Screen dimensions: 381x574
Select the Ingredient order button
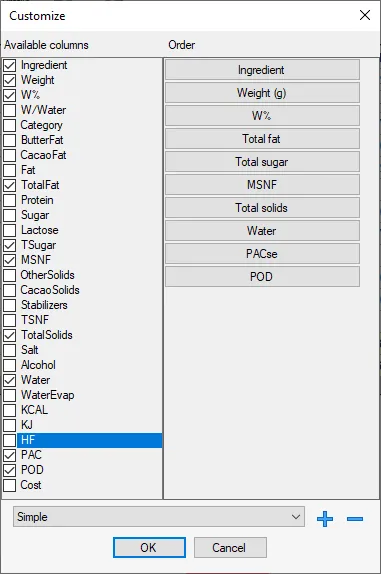pos(262,70)
